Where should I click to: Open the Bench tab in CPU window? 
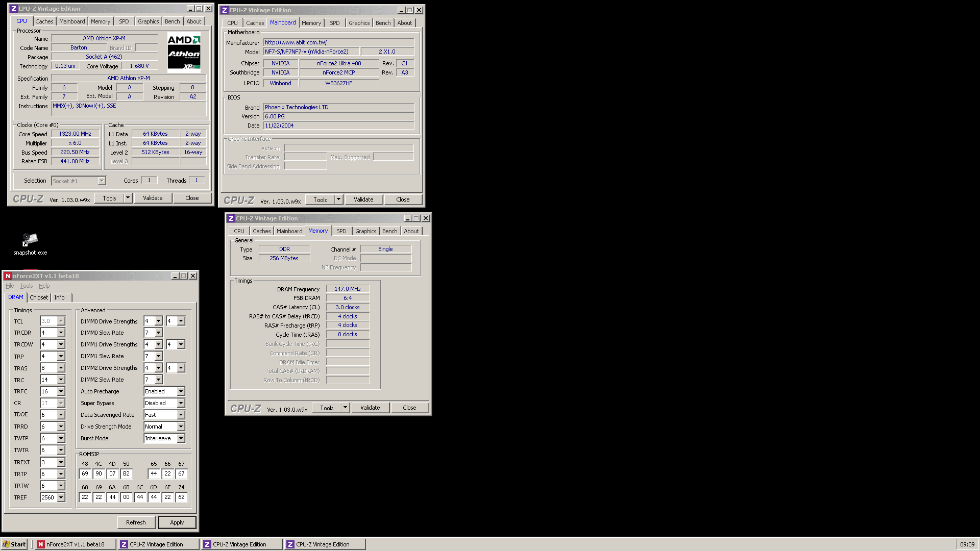(172, 21)
